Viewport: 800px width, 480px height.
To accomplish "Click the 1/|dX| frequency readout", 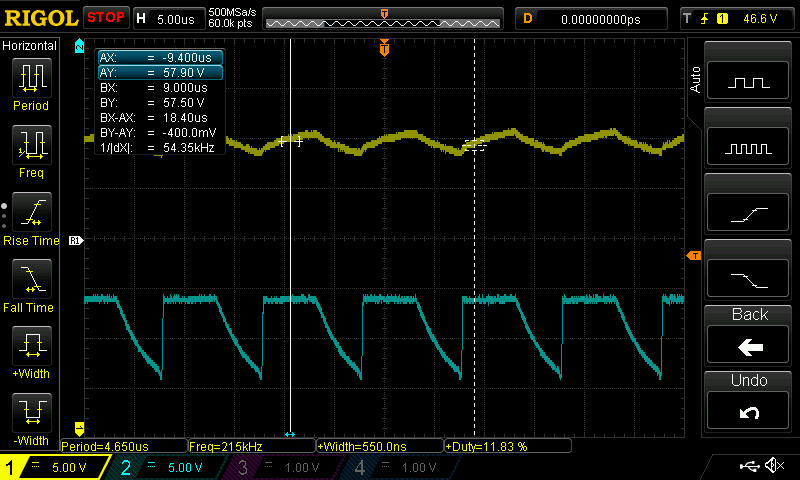I will click(x=161, y=147).
